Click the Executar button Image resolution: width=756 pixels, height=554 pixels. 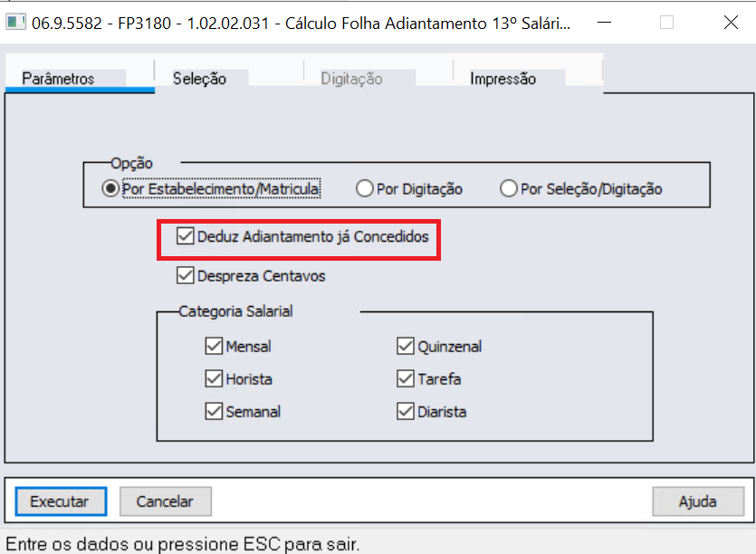click(x=61, y=501)
